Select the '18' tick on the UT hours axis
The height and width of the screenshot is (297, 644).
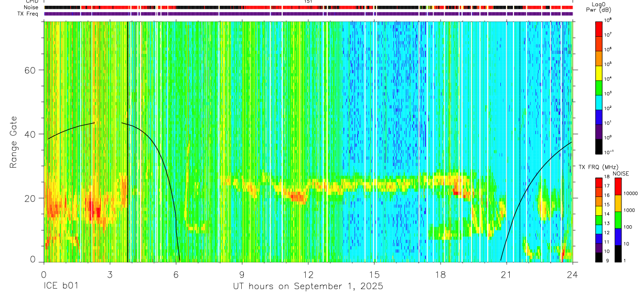click(x=441, y=274)
